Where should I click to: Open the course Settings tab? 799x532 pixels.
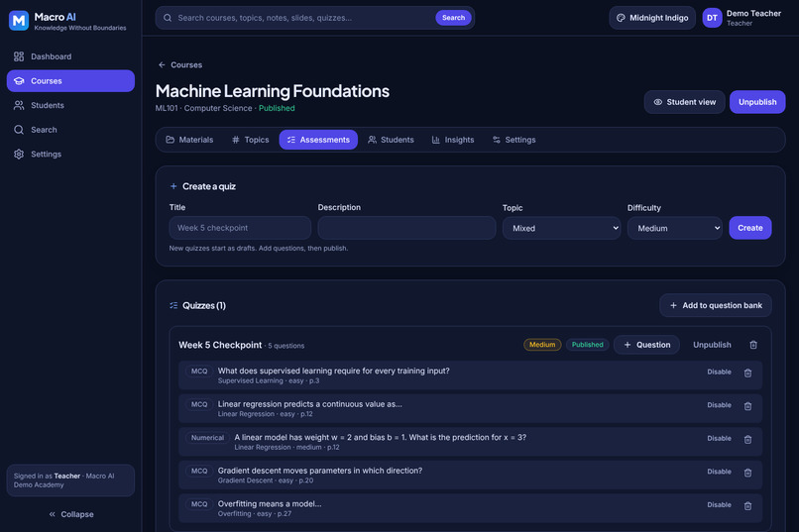click(x=514, y=140)
